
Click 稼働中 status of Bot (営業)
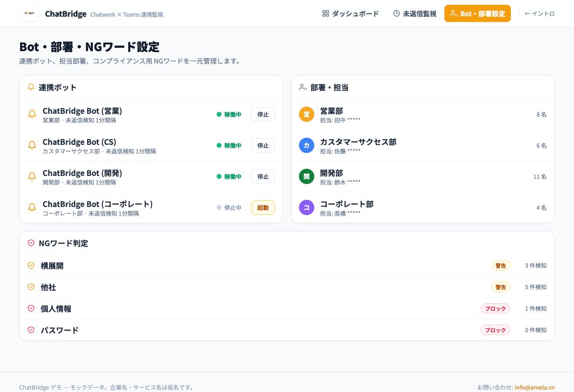point(229,114)
